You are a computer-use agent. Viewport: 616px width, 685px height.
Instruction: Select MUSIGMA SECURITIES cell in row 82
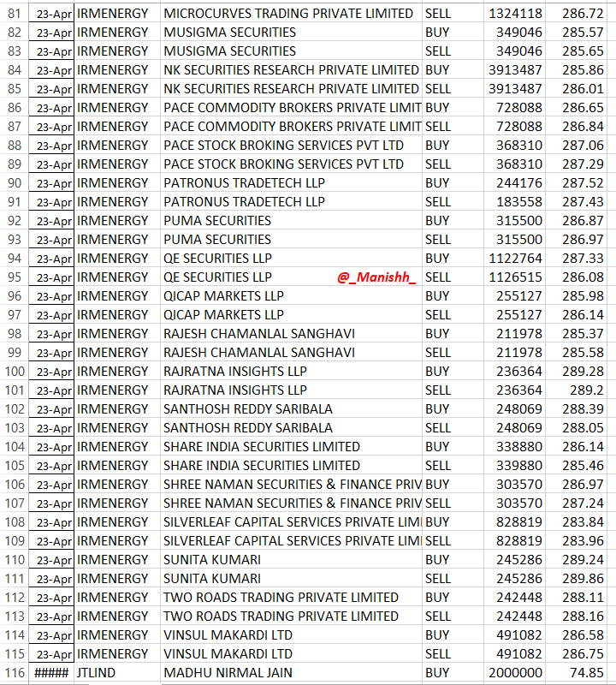pos(291,33)
